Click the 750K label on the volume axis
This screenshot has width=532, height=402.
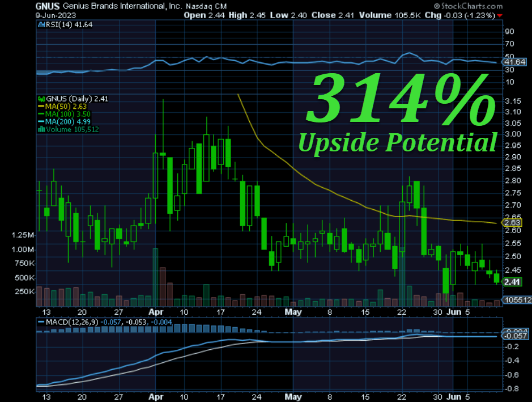(x=24, y=264)
